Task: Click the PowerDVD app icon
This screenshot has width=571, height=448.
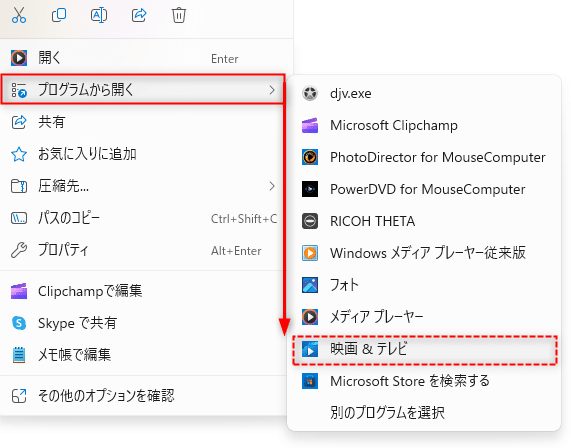Action: 310,189
